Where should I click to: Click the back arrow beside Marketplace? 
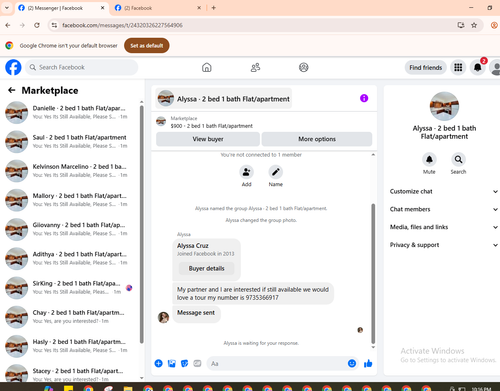click(12, 90)
